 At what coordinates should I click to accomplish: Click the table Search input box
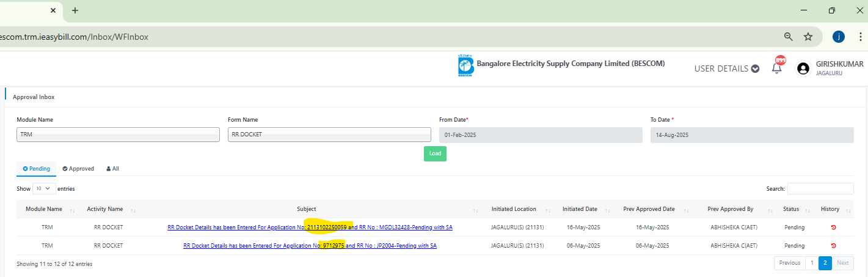(820, 189)
